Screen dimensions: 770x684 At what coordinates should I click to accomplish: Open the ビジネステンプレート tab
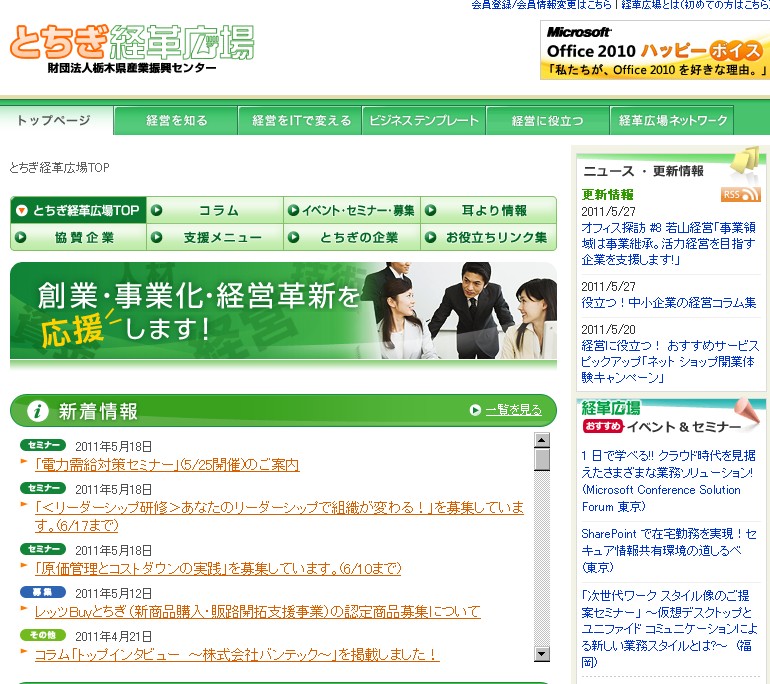tap(424, 121)
